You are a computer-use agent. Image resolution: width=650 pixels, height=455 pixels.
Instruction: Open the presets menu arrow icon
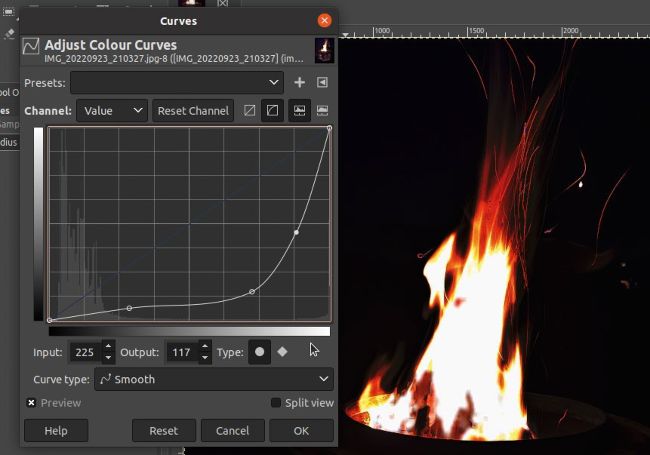click(322, 82)
